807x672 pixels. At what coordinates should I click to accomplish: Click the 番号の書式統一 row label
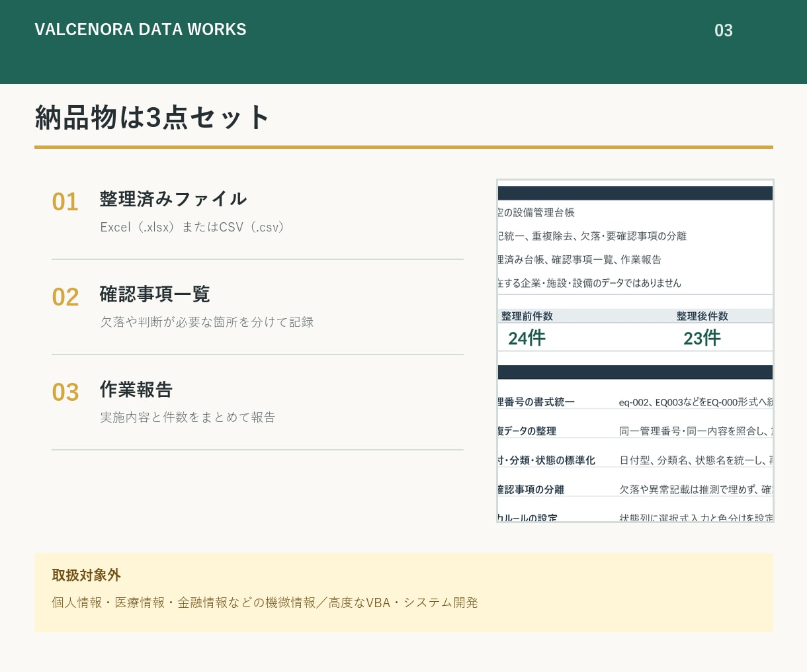point(536,401)
